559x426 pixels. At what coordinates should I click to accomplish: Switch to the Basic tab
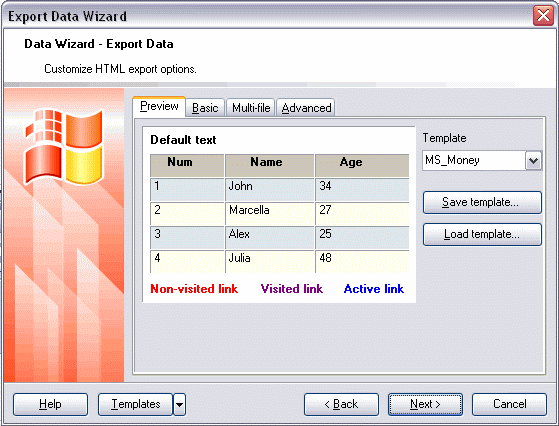(205, 108)
